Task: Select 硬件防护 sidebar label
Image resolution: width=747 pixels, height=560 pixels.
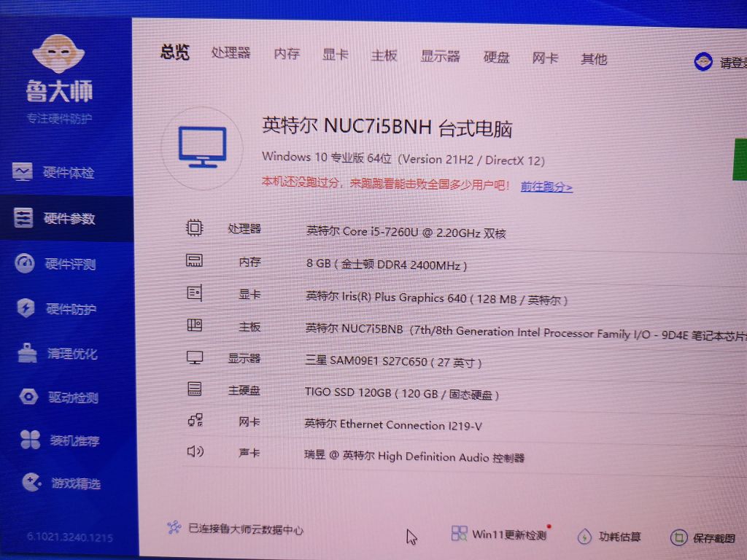Action: (x=71, y=309)
